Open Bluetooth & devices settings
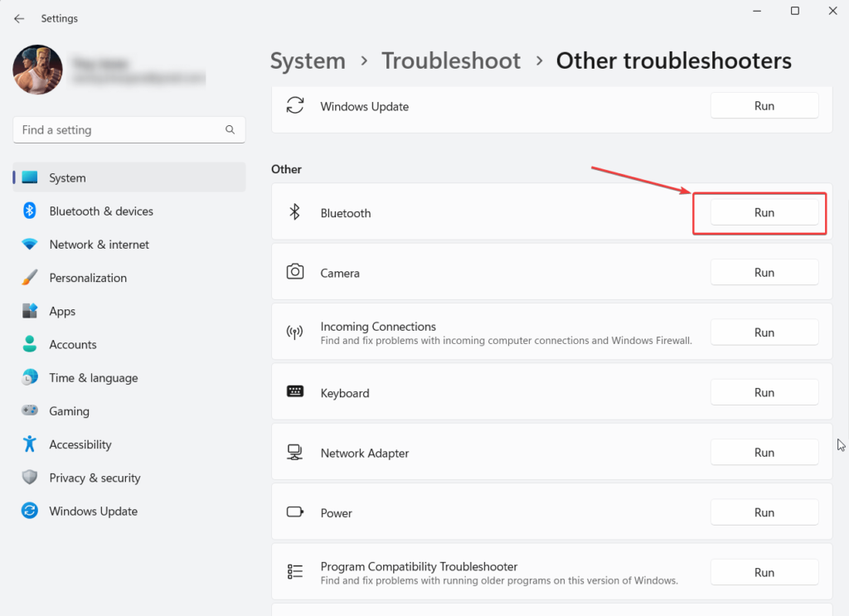The width and height of the screenshot is (849, 616). [101, 211]
